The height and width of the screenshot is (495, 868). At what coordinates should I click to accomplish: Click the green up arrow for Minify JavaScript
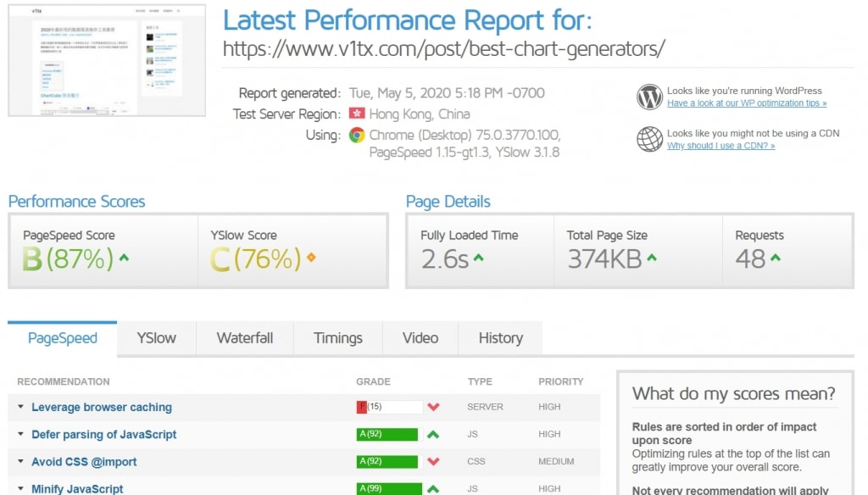(433, 489)
